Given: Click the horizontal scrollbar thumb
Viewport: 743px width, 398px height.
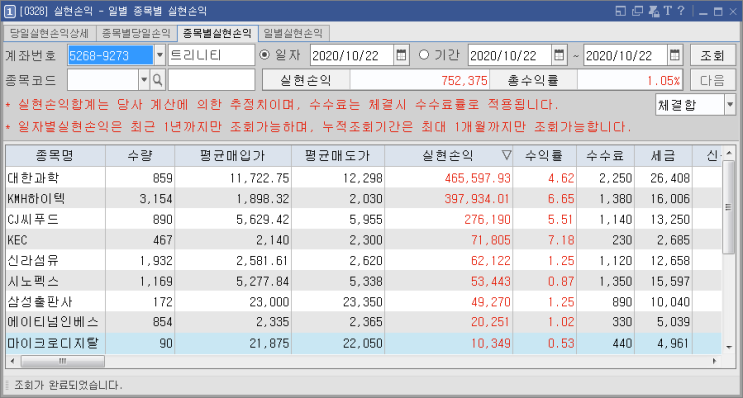Looking at the screenshot, I should point(63,361).
